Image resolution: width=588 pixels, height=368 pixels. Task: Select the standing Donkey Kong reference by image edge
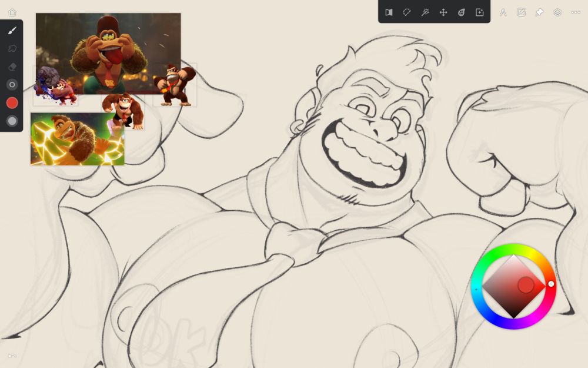pyautogui.click(x=175, y=85)
